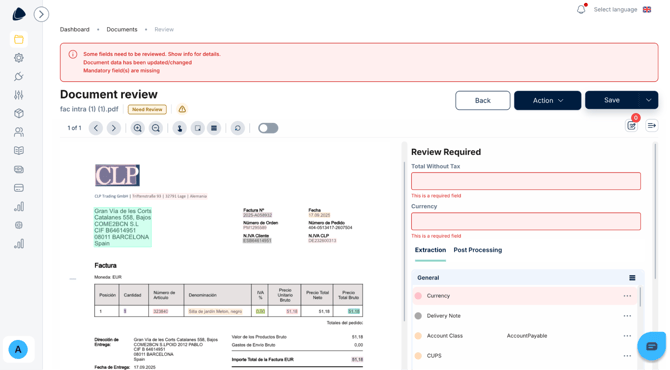Click the warning triangle icon by file name

click(x=182, y=109)
